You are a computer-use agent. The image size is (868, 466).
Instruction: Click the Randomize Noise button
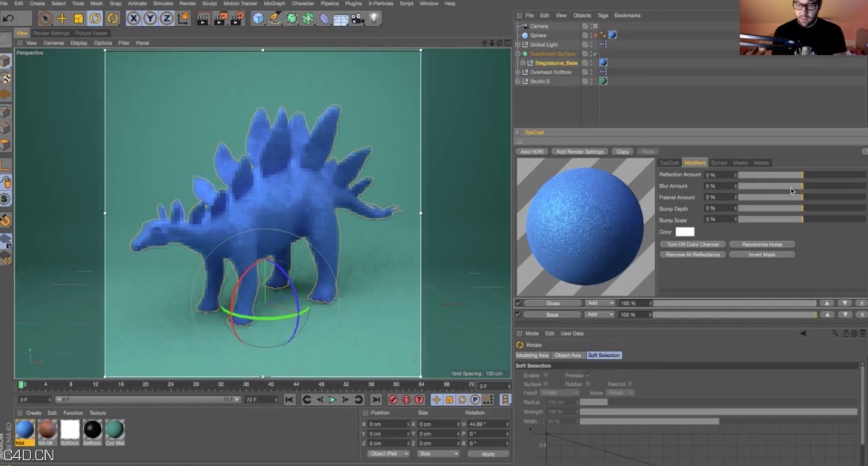pyautogui.click(x=762, y=243)
